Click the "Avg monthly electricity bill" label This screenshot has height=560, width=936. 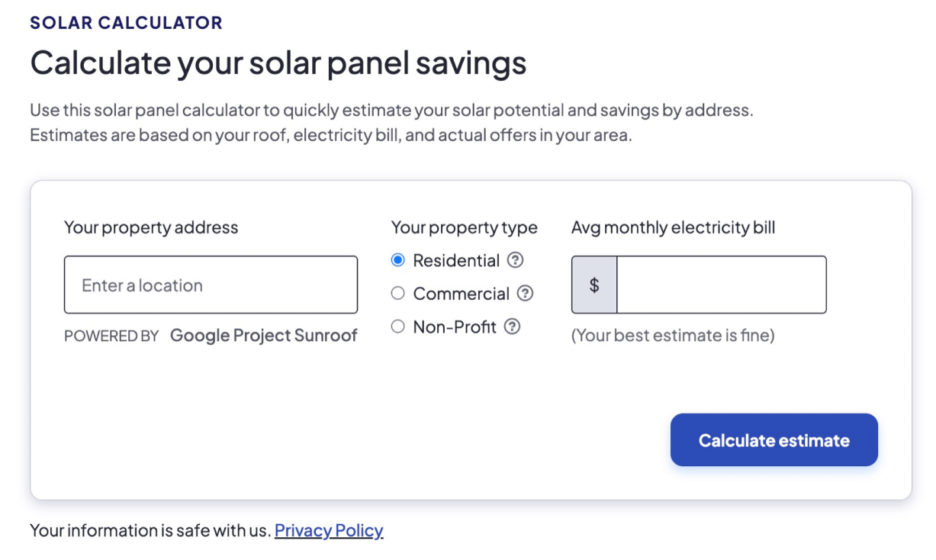point(673,227)
